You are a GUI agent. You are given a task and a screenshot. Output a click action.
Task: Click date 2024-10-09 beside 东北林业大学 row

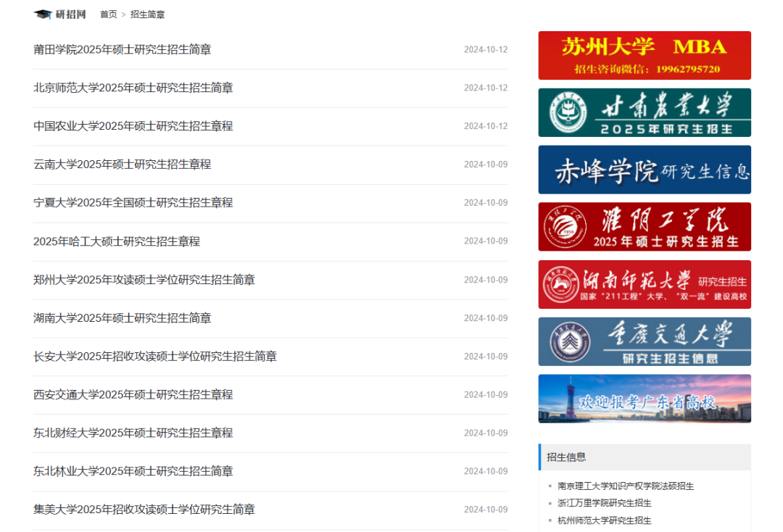(485, 471)
